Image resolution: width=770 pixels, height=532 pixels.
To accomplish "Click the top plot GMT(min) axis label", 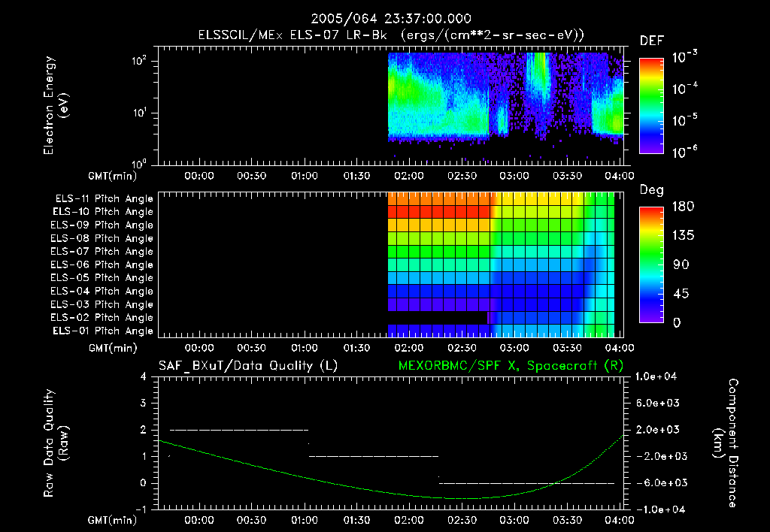I will pyautogui.click(x=113, y=176).
